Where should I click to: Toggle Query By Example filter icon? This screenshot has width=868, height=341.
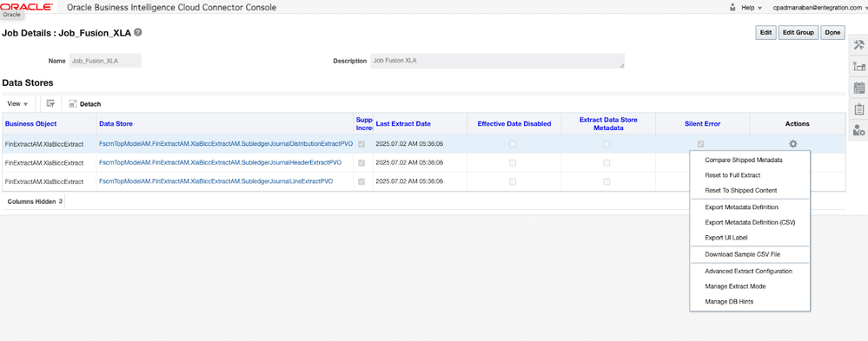pyautogui.click(x=51, y=103)
